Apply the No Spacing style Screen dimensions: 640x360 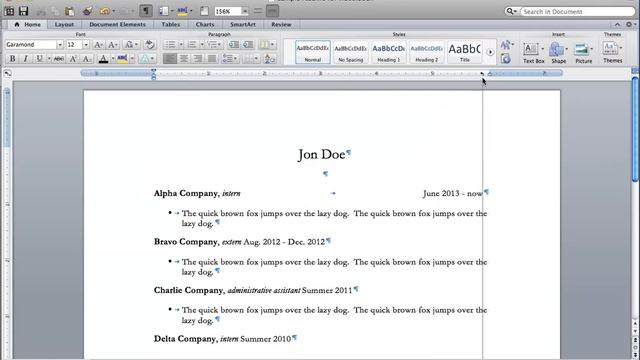(x=351, y=52)
